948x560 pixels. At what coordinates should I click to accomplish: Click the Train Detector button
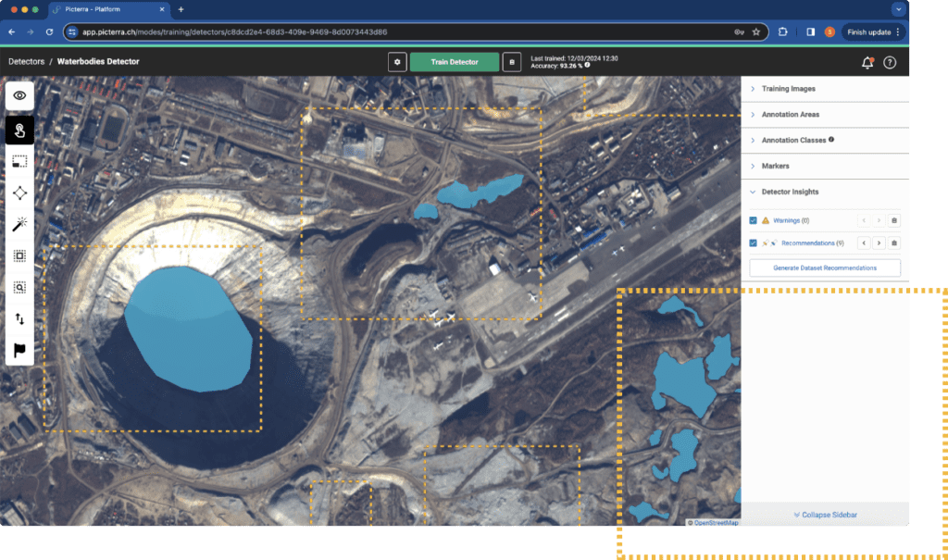(455, 62)
